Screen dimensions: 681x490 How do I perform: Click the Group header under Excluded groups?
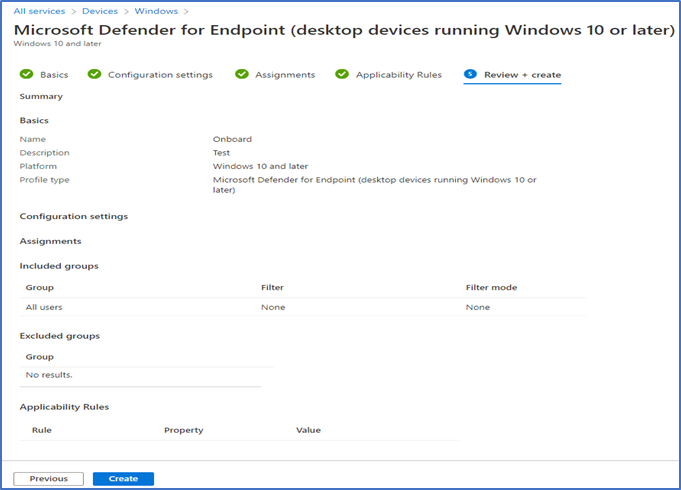pos(40,357)
